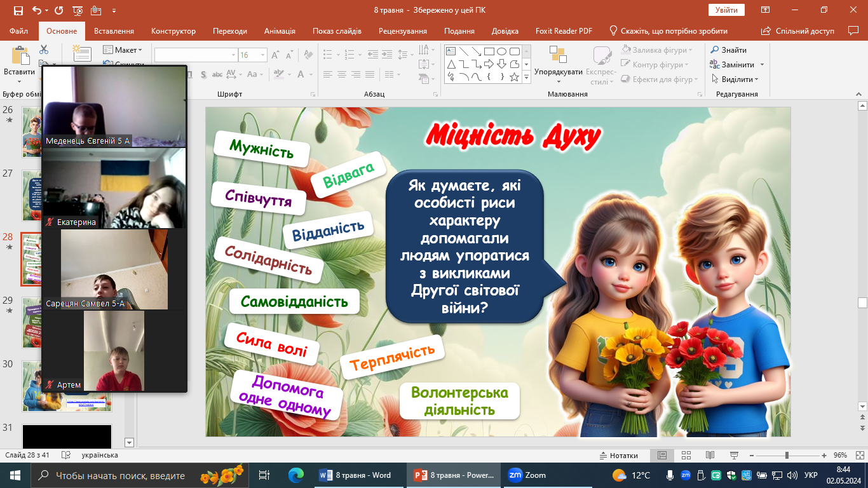Click the Увійти sign-in button
Image resolution: width=868 pixels, height=488 pixels.
[726, 10]
